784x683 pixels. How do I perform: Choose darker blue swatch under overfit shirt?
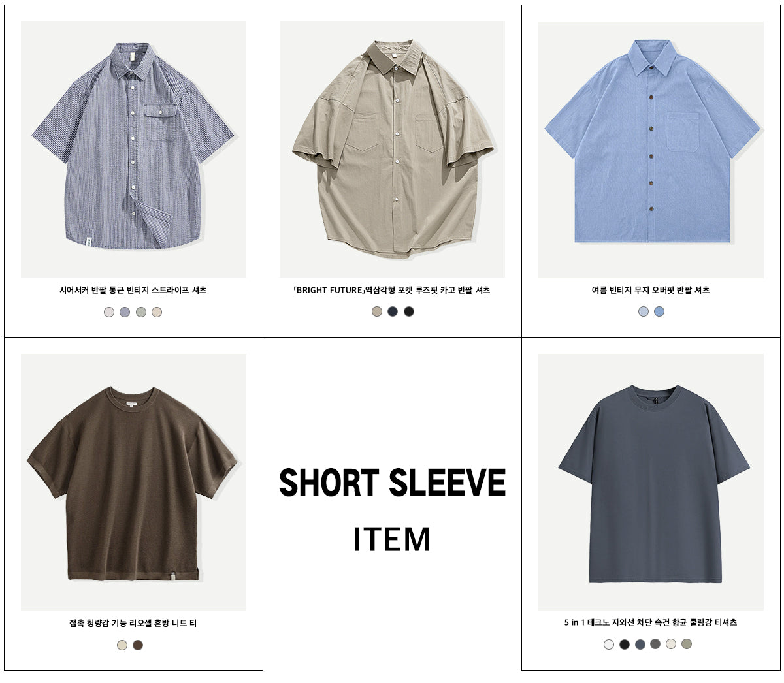point(659,311)
